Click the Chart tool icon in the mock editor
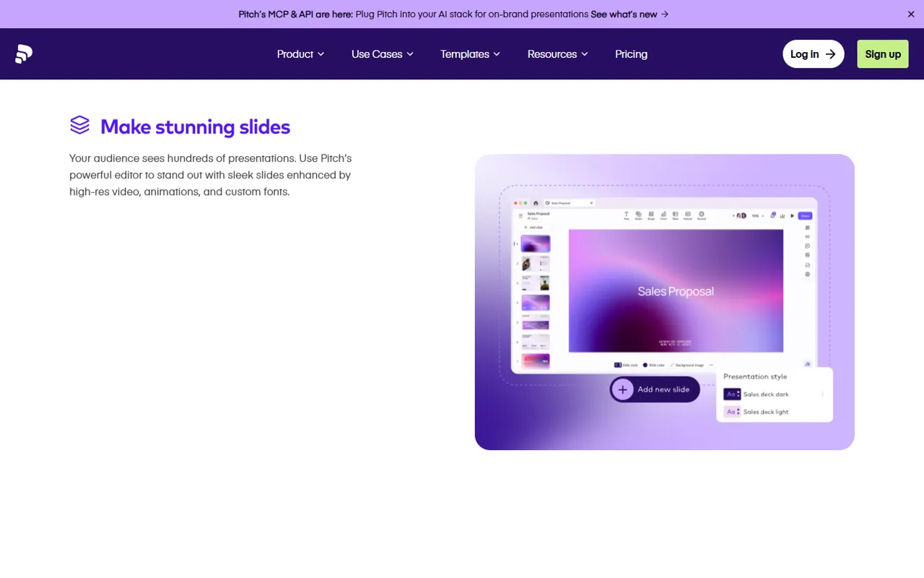The width and height of the screenshot is (924, 578). click(663, 215)
